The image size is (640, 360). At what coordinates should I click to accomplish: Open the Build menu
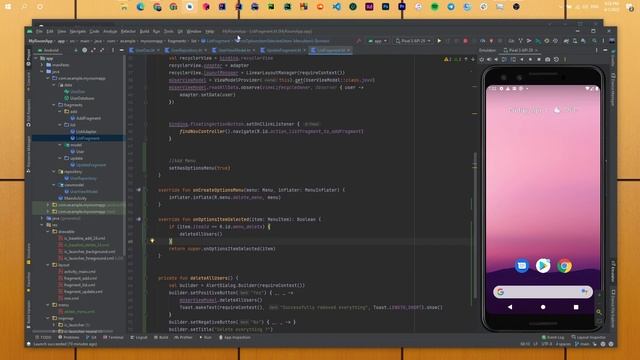tap(144, 31)
